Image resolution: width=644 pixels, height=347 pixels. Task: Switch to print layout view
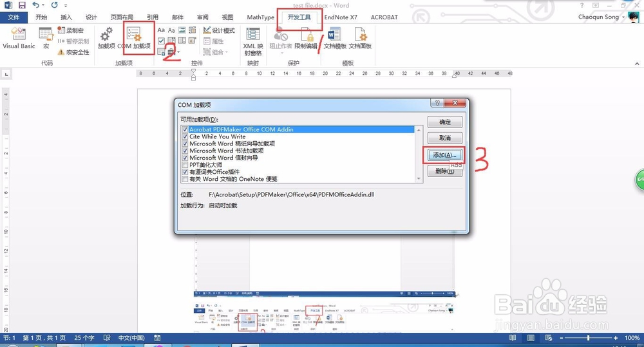click(x=531, y=337)
